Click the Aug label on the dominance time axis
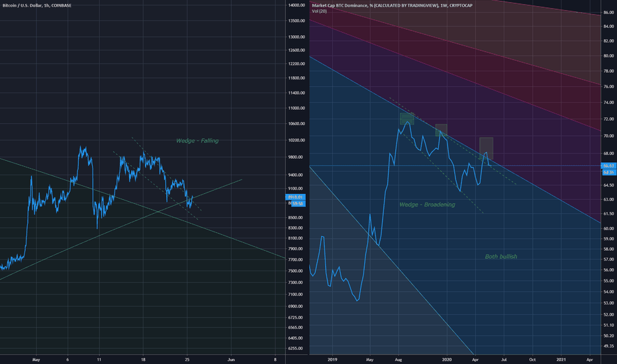Image resolution: width=617 pixels, height=364 pixels. (x=399, y=359)
